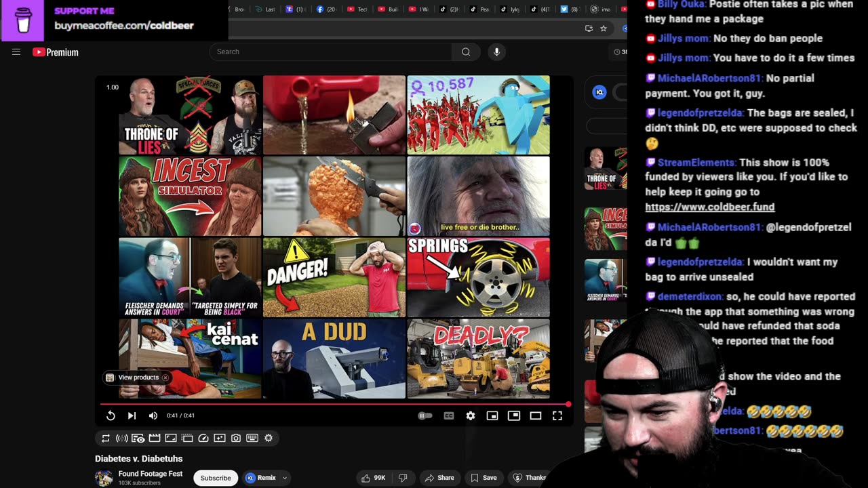Start voice search with the microphone
868x488 pixels.
coord(496,52)
